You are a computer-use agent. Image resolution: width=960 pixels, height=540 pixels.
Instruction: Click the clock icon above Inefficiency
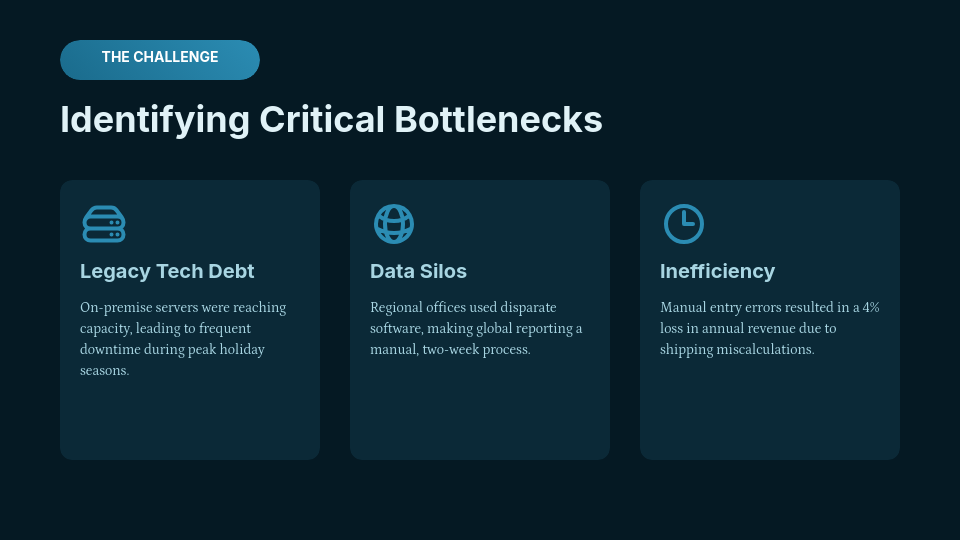(683, 224)
